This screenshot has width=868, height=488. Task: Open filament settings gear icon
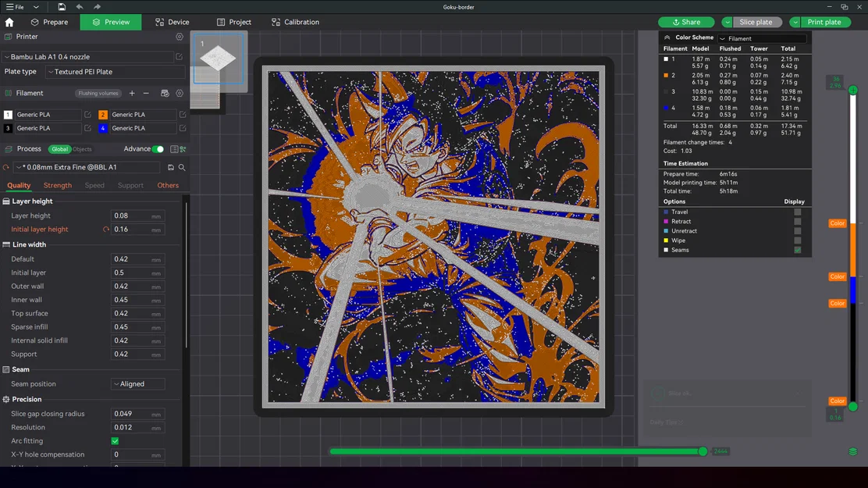click(180, 93)
